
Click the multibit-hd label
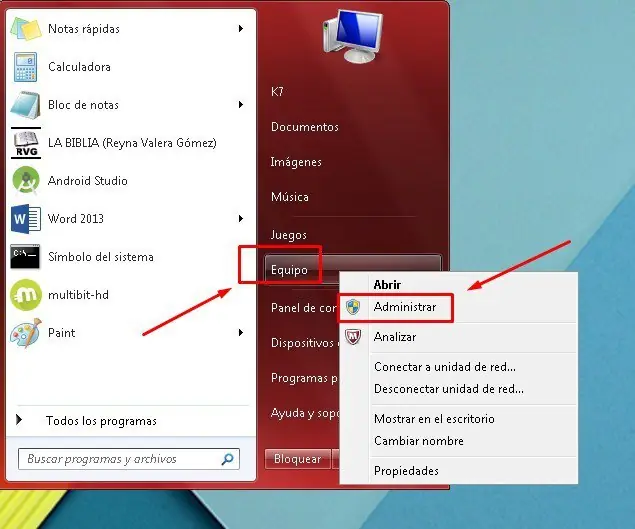[79, 295]
